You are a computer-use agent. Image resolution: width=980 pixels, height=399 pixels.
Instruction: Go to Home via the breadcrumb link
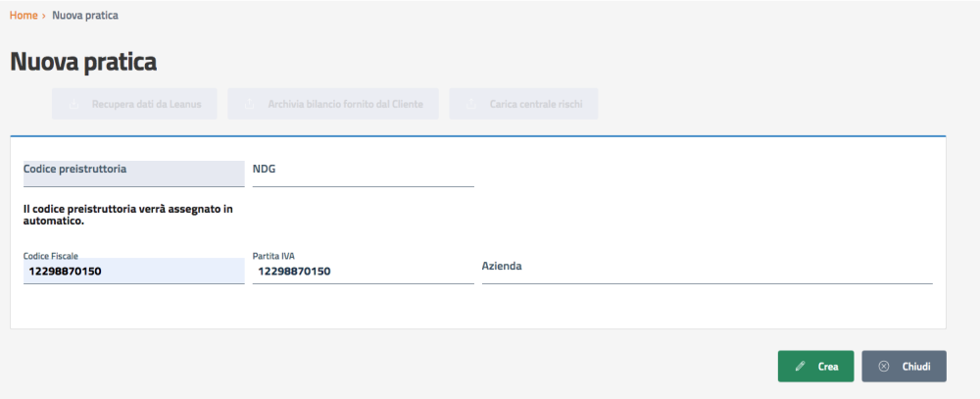point(24,16)
